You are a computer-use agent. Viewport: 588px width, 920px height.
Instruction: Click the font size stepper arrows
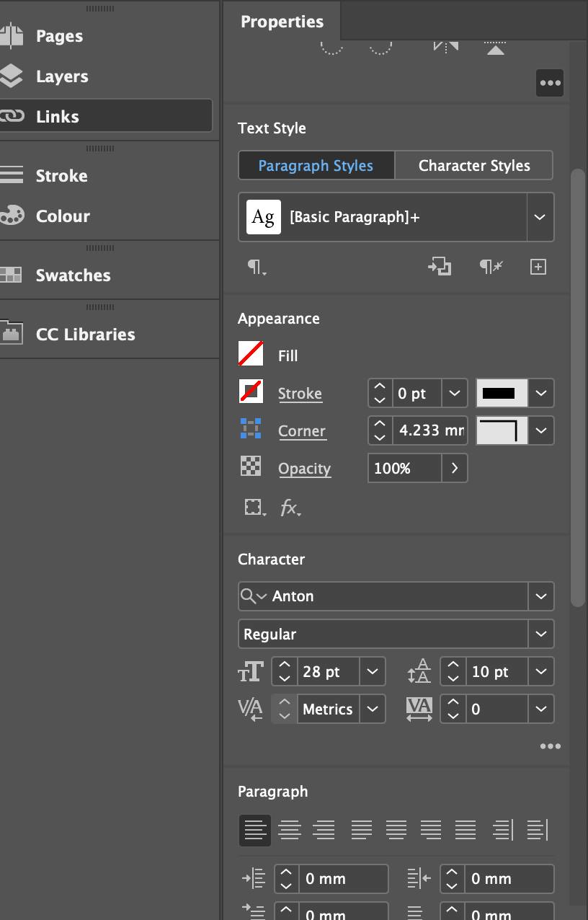(x=284, y=671)
